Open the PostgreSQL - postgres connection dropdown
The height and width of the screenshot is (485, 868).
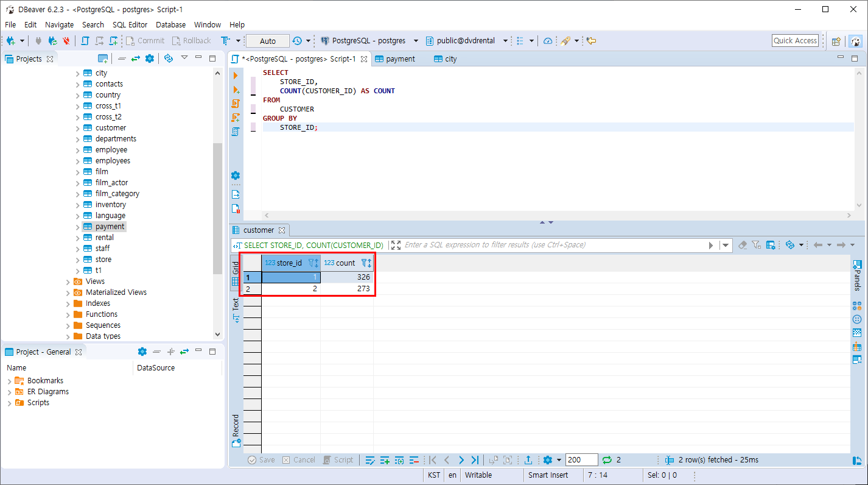coord(416,41)
